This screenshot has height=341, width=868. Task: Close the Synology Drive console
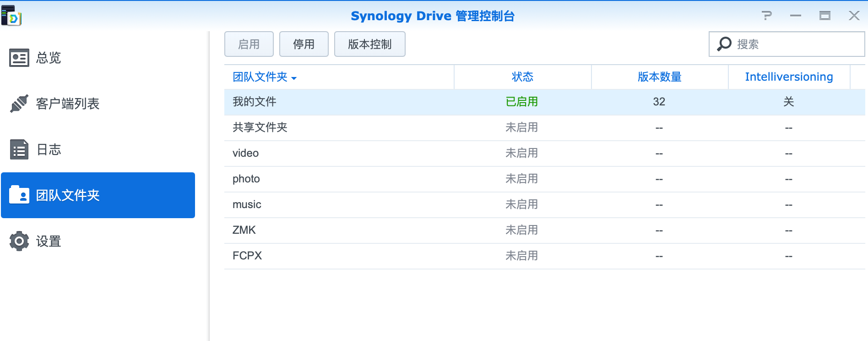point(854,16)
